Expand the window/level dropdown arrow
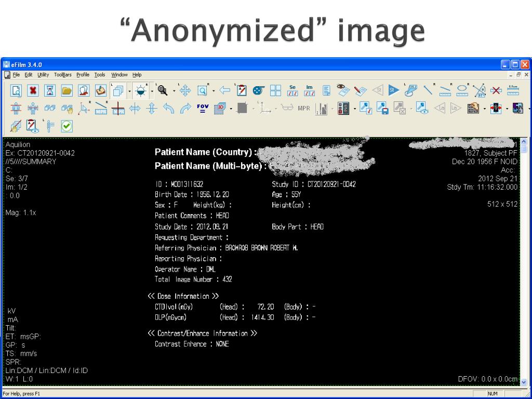The height and width of the screenshot is (399, 532). coord(152,91)
